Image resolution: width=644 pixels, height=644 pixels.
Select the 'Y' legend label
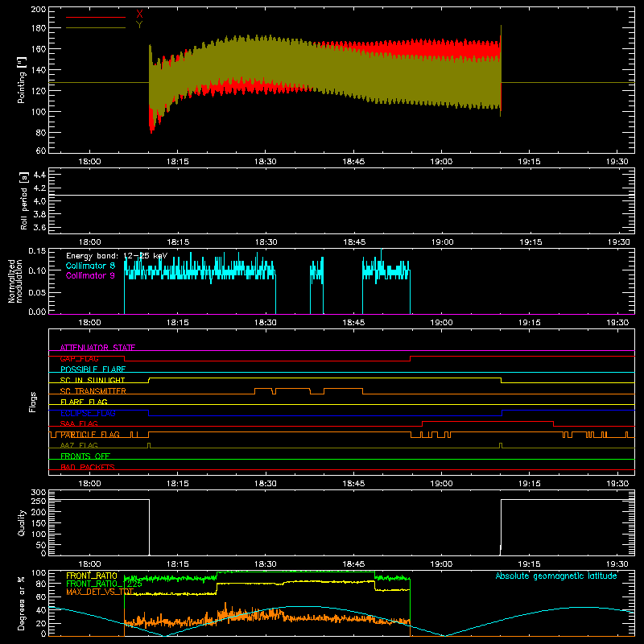[139, 25]
